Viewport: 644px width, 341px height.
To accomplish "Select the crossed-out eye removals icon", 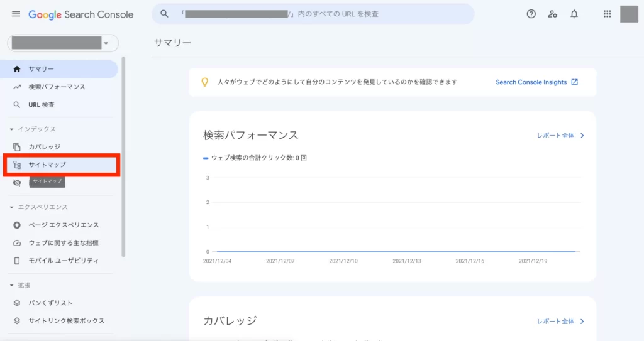I will click(x=17, y=183).
